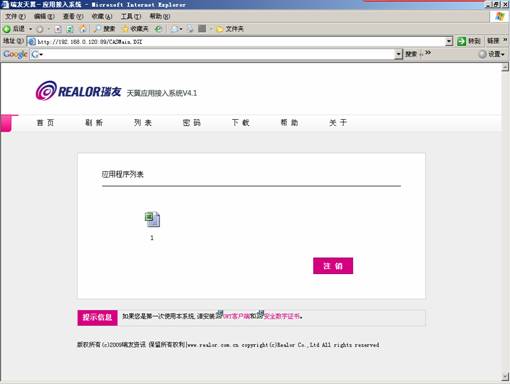
Task: Click the www.realor.com.cn copyright text
Action: (213, 345)
